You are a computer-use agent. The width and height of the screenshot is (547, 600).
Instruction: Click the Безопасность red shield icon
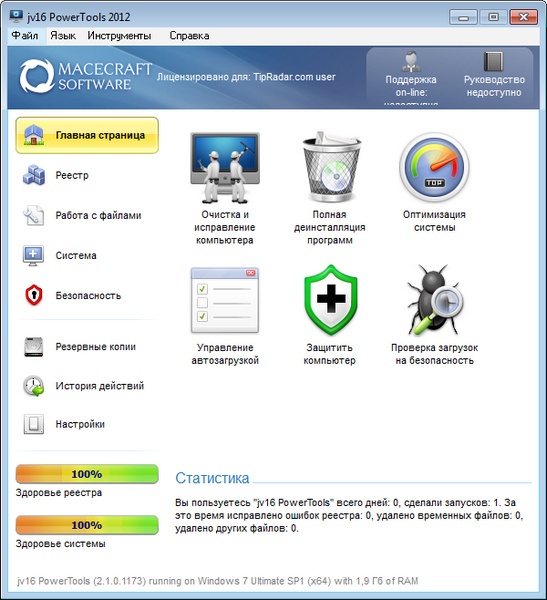point(34,295)
